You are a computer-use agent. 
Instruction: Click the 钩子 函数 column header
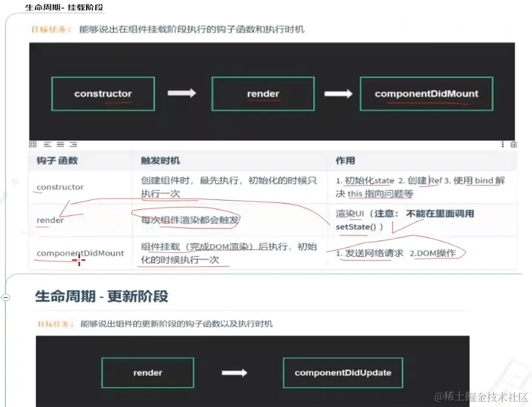[x=81, y=160]
